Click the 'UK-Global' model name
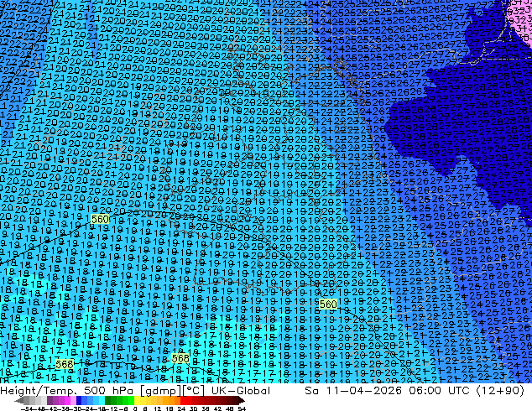The height and width of the screenshot is (411, 532). pos(241,391)
